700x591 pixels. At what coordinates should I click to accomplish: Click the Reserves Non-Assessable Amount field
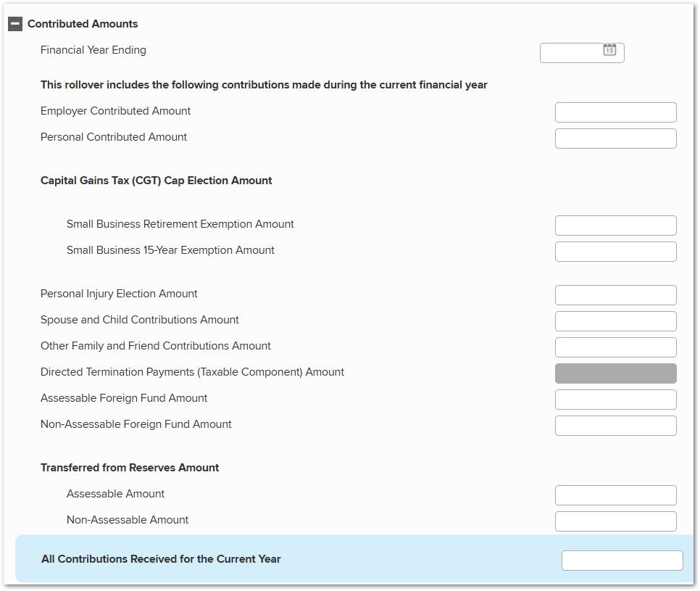coord(616,521)
